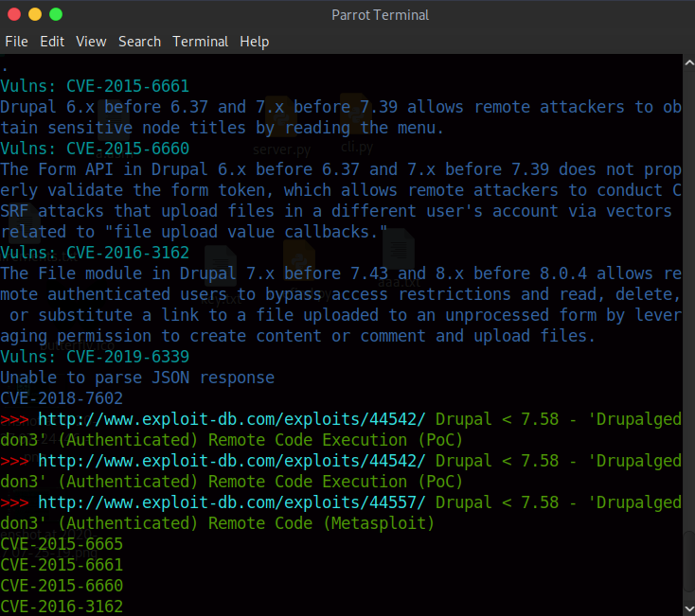This screenshot has height=616, width=695.
Task: Click the exploit-db 44557 Metasploit link
Action: pos(232,502)
